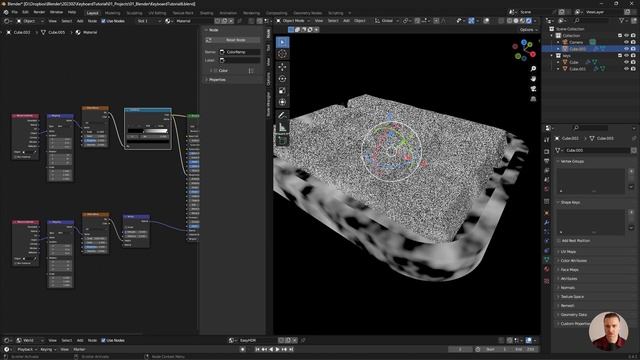Open the Object Mode dropdown in viewport
The width and height of the screenshot is (640, 360).
293,20
